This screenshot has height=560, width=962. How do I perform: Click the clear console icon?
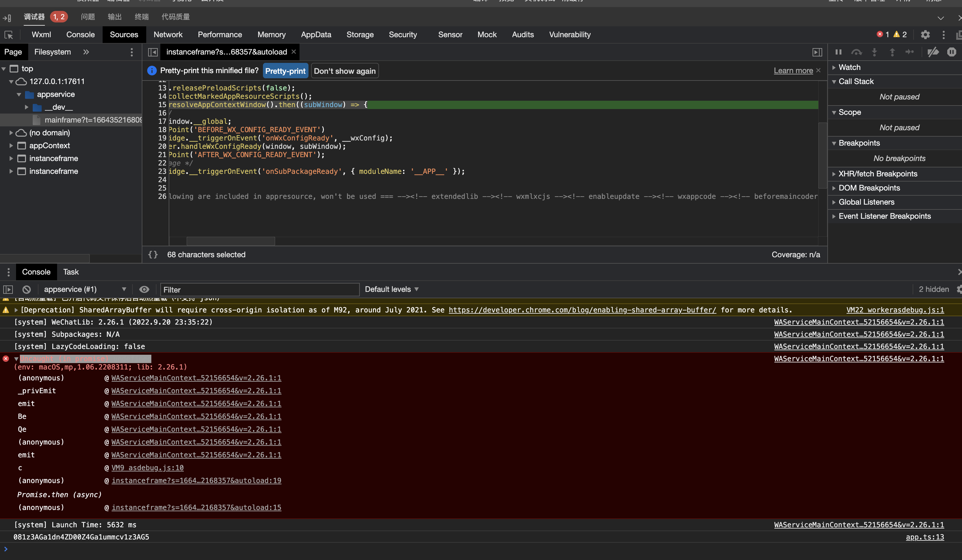[x=26, y=289]
